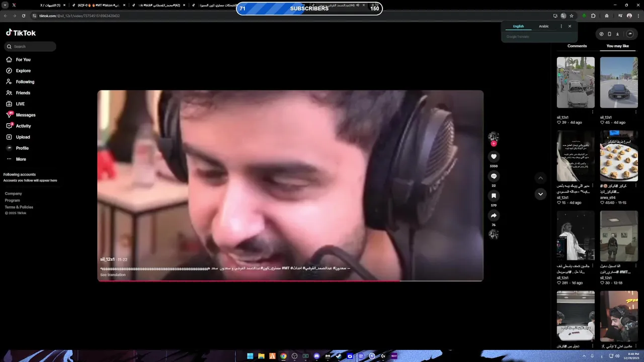Open profile avatar in top pill

coord(629,34)
